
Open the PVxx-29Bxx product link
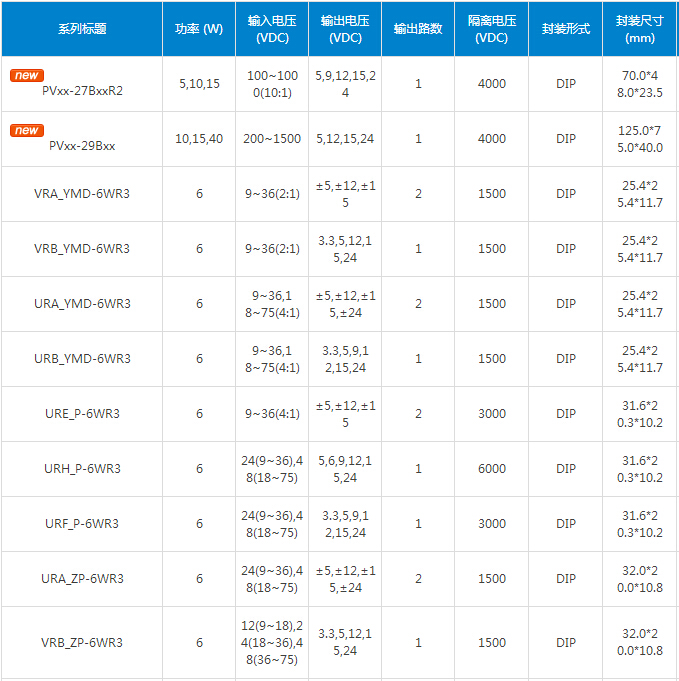click(x=82, y=146)
